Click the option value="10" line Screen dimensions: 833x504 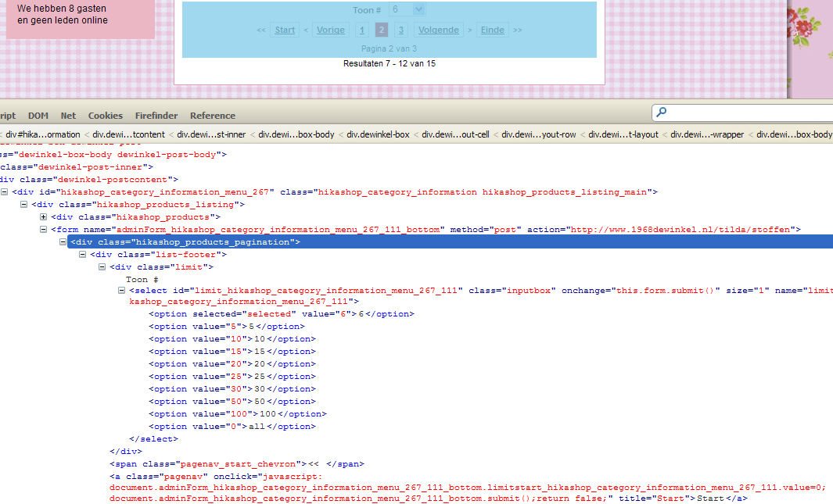click(232, 339)
